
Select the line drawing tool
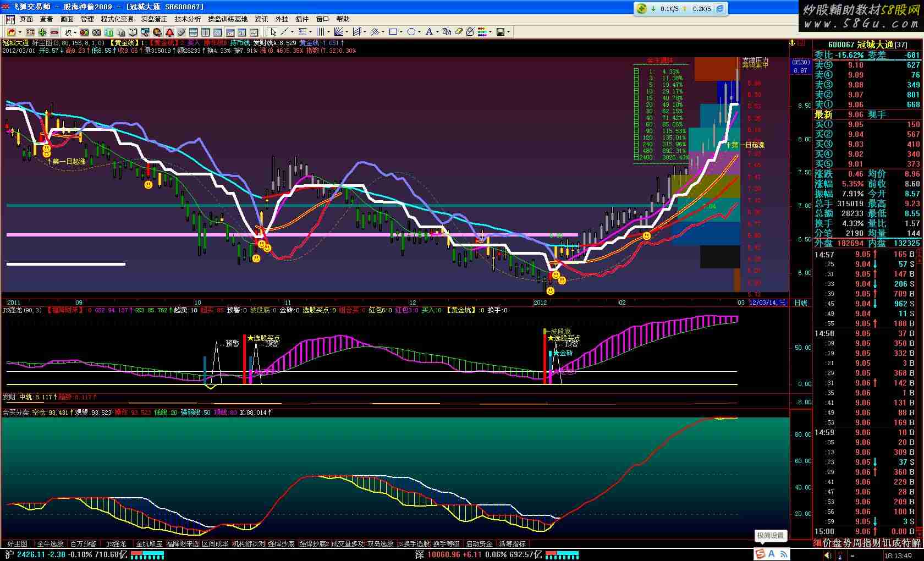click(x=284, y=32)
